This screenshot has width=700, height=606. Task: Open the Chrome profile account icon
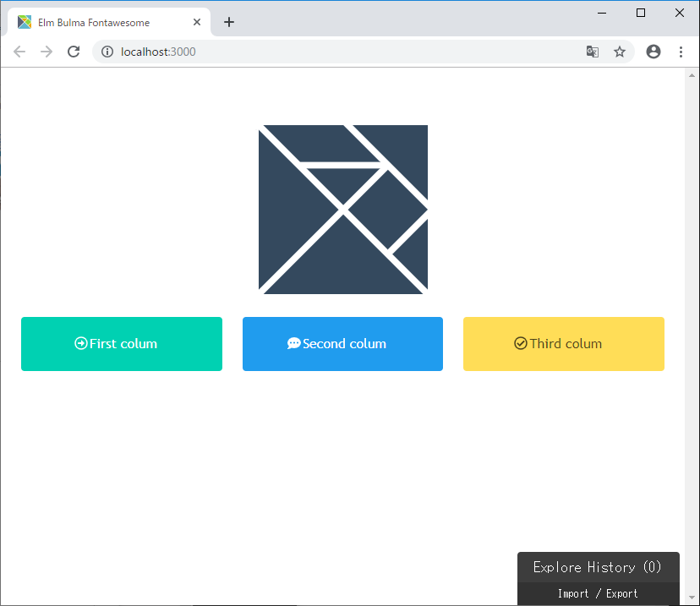(653, 52)
